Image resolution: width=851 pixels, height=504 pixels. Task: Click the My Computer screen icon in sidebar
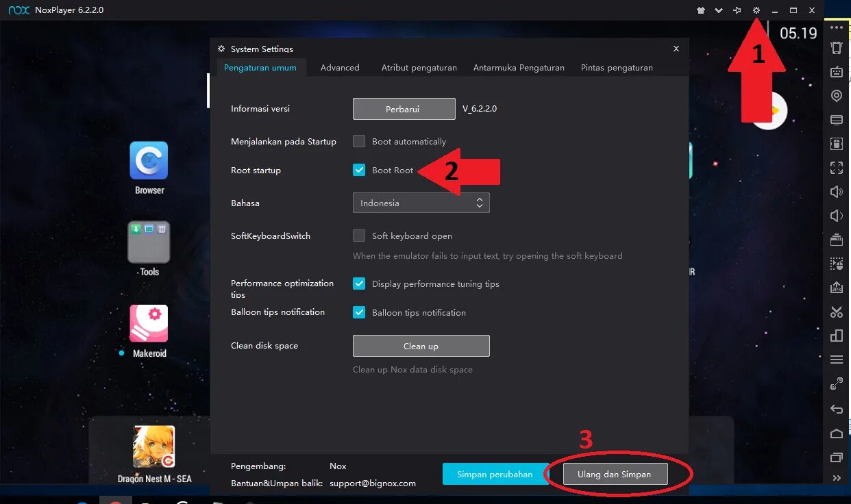click(837, 120)
